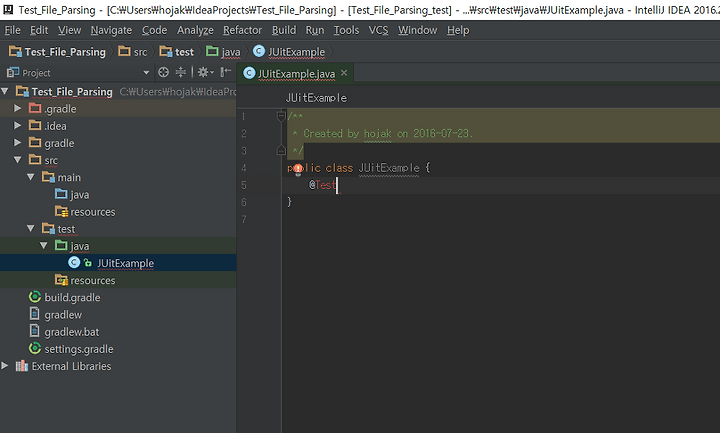Collapse the src folder
This screenshot has width=720, height=433.
point(18,160)
